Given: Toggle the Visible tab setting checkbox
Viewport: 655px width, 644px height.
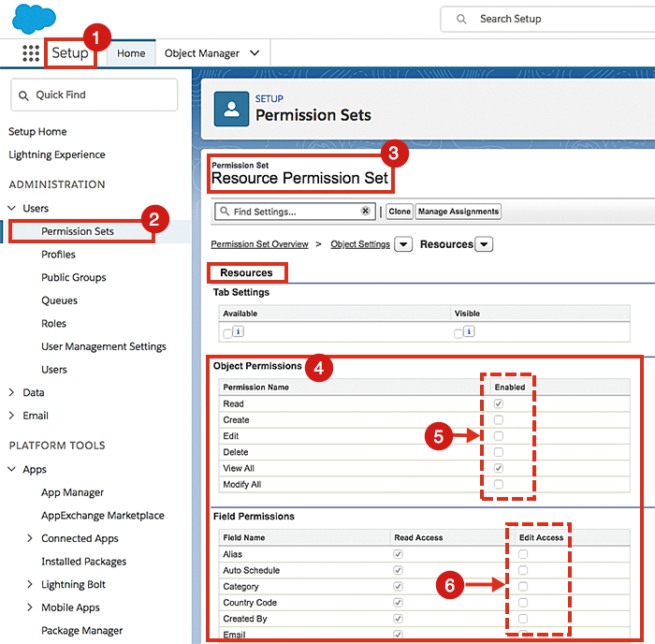Looking at the screenshot, I should coord(458,333).
